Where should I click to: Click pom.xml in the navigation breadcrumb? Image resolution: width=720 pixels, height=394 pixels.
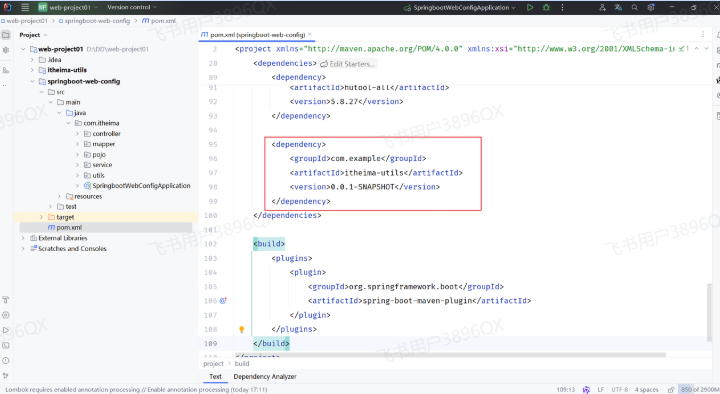coord(159,21)
